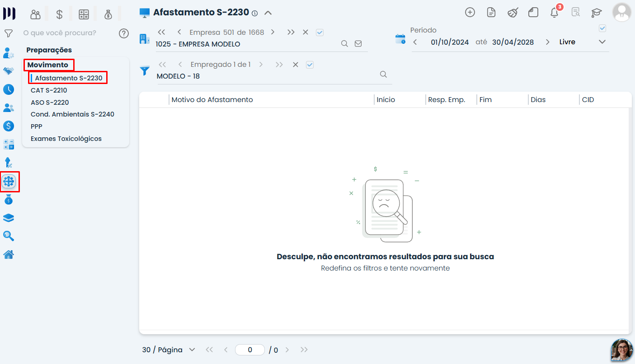635x364 pixels.
Task: Switch to the dollar sign tab at top
Action: pos(59,14)
